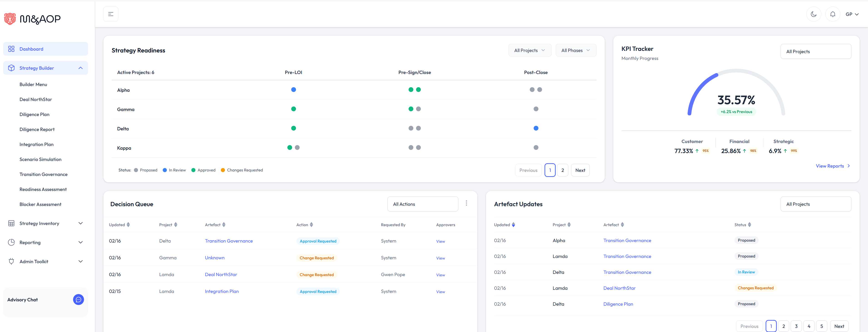This screenshot has width=868, height=332.
Task: Click the Dashboard grid icon in sidebar
Action: [x=11, y=49]
